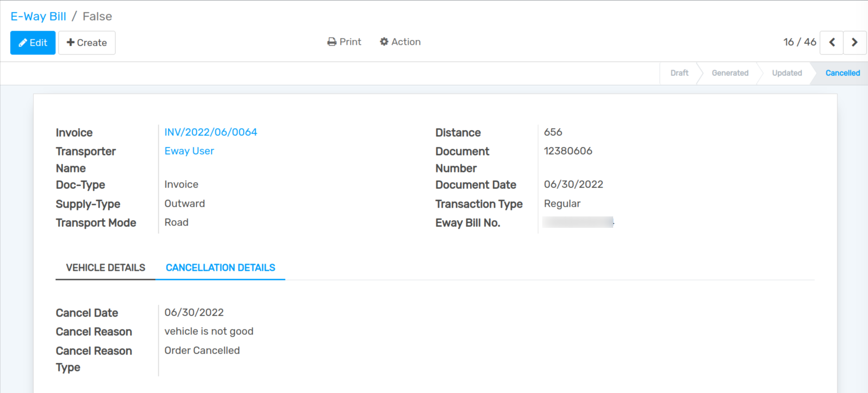
Task: Select the Cancelled status stage
Action: point(842,73)
